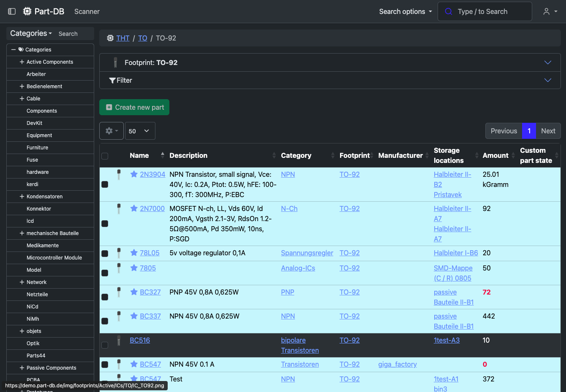Open the Part-DB chip logo home
566x392 pixels.
(27, 11)
